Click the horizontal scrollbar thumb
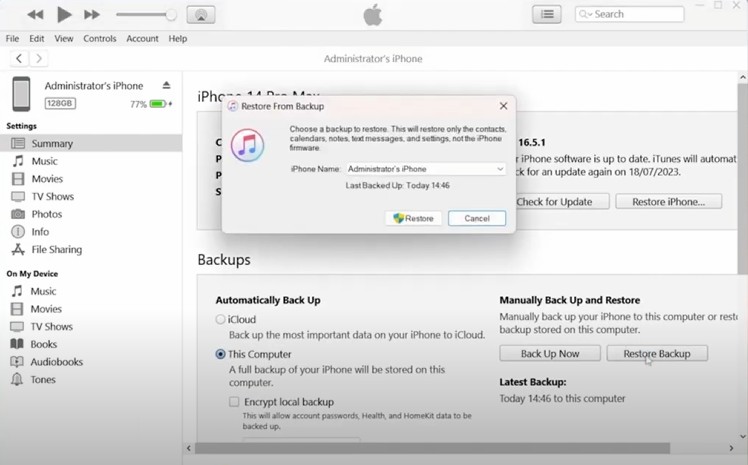The height and width of the screenshot is (465, 748). pos(432,448)
